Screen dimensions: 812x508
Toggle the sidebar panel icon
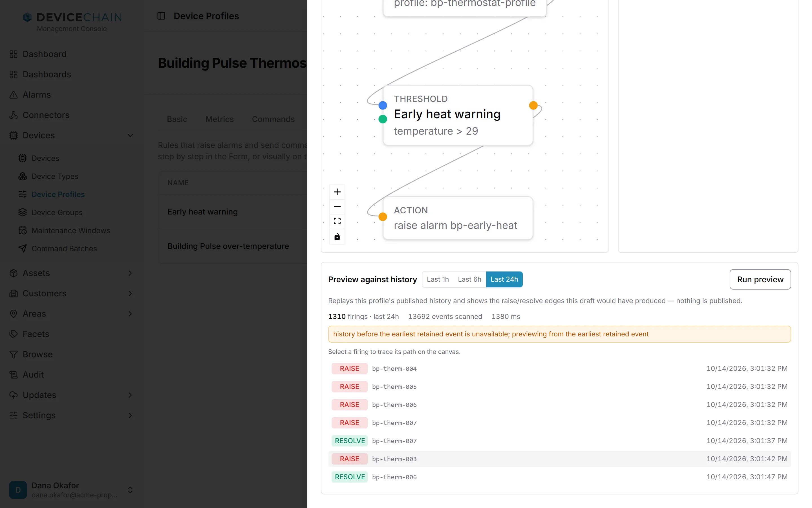pyautogui.click(x=161, y=16)
